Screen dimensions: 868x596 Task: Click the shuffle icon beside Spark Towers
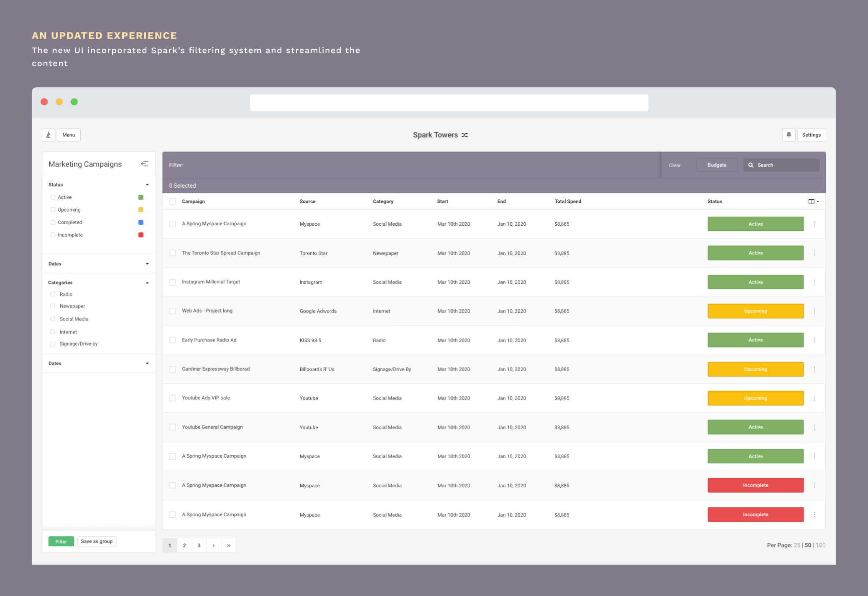tap(465, 135)
